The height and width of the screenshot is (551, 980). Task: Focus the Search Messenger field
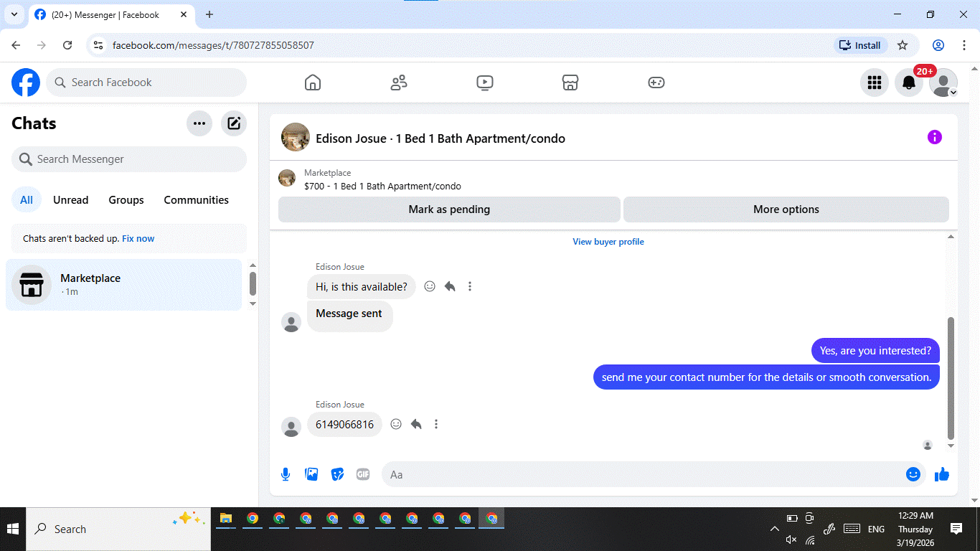pyautogui.click(x=129, y=159)
